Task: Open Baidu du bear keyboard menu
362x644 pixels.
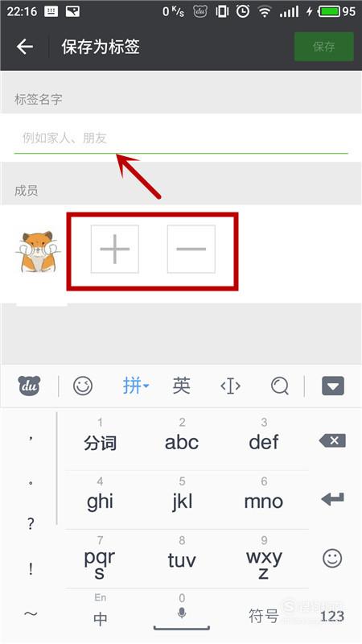Action: [x=29, y=386]
